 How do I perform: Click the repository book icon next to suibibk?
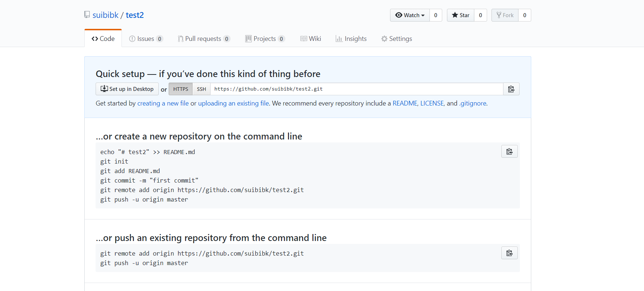point(87,15)
